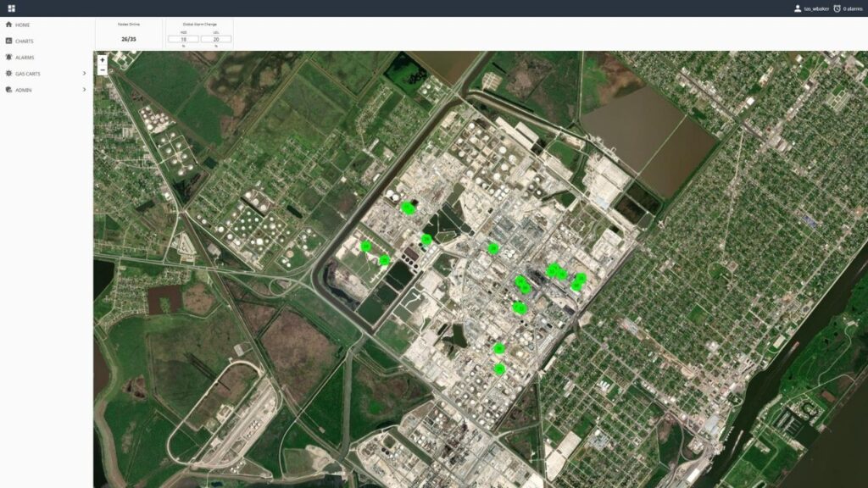Viewport: 868px width, 488px height.
Task: Edit the H2S alarm change value 18
Action: pyautogui.click(x=185, y=38)
